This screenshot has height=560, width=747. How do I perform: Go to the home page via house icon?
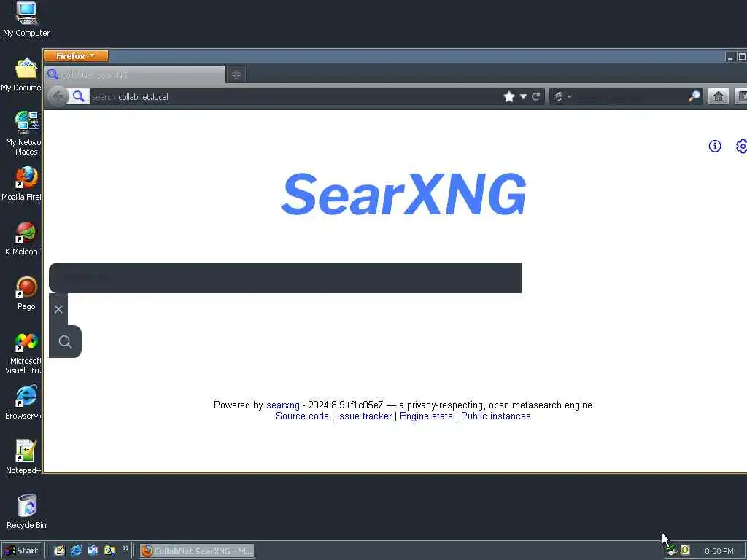pos(718,97)
